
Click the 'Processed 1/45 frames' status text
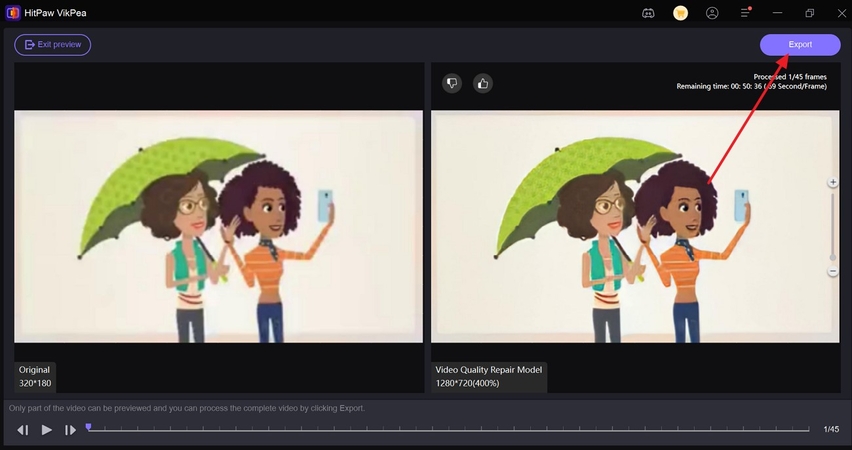coord(790,77)
